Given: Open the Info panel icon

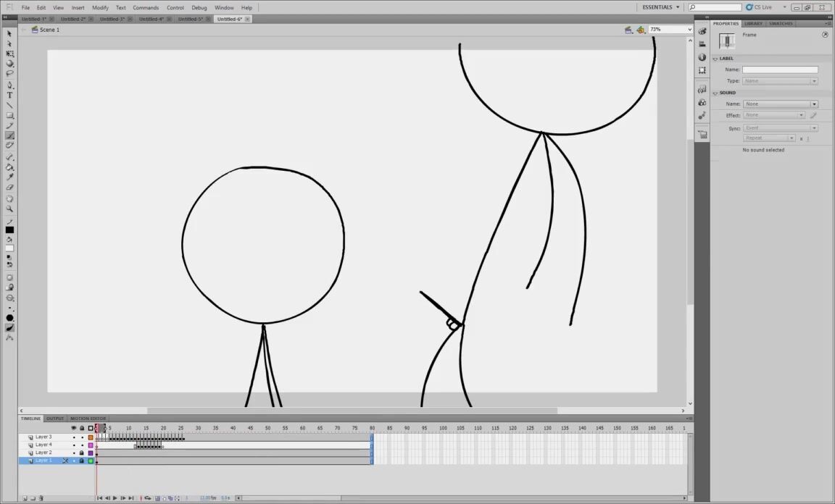Looking at the screenshot, I should (702, 57).
